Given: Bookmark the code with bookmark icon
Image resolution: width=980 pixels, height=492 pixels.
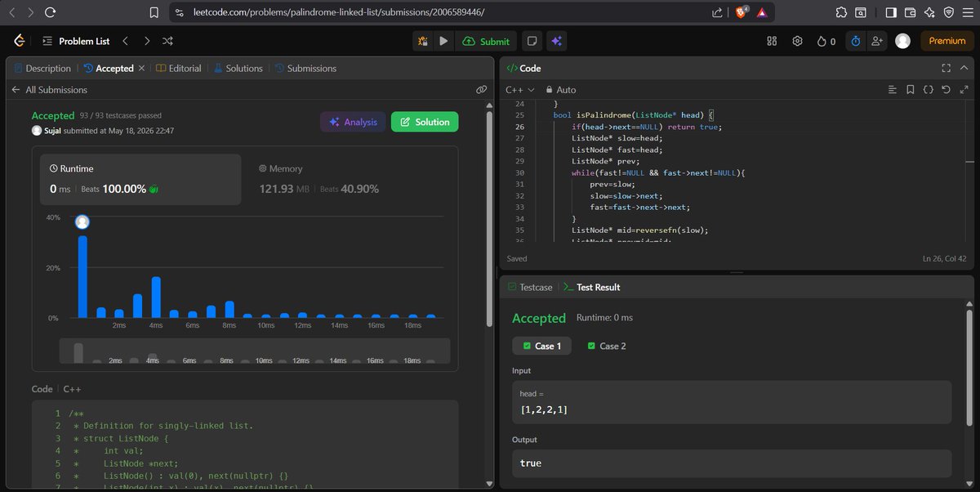Looking at the screenshot, I should coord(910,89).
